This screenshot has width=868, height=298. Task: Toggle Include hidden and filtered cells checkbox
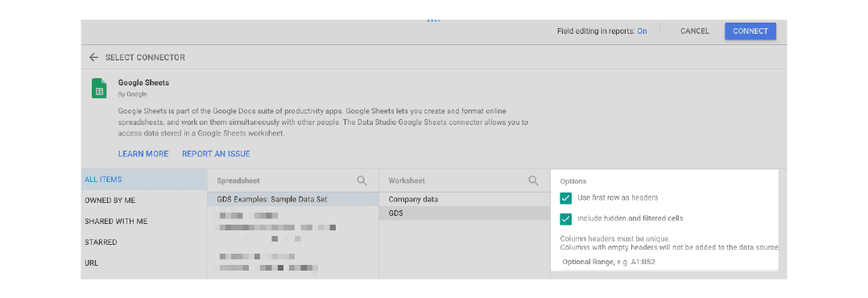(x=566, y=219)
